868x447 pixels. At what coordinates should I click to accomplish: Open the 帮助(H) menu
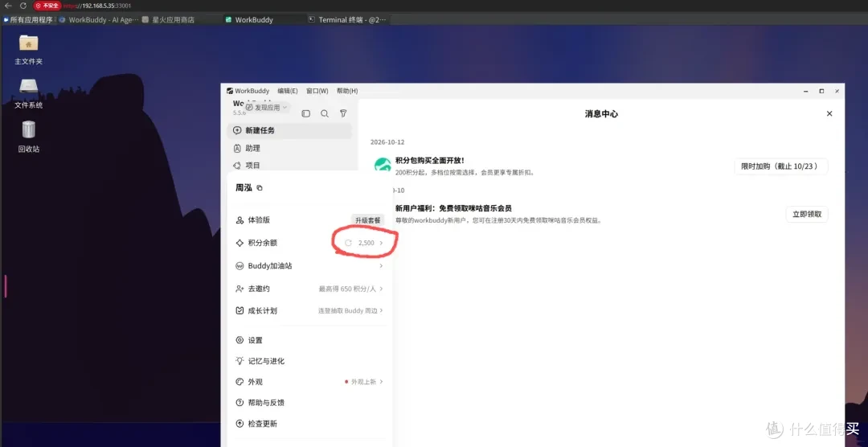coord(347,91)
